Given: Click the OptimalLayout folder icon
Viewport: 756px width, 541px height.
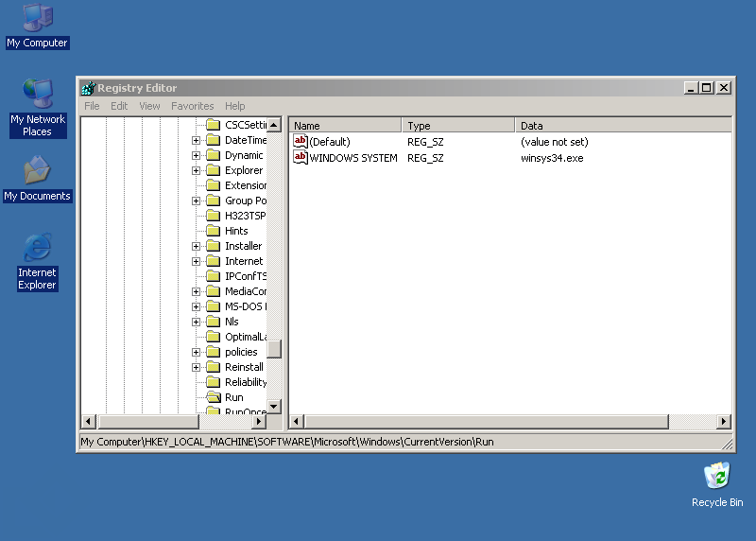Looking at the screenshot, I should 214,337.
